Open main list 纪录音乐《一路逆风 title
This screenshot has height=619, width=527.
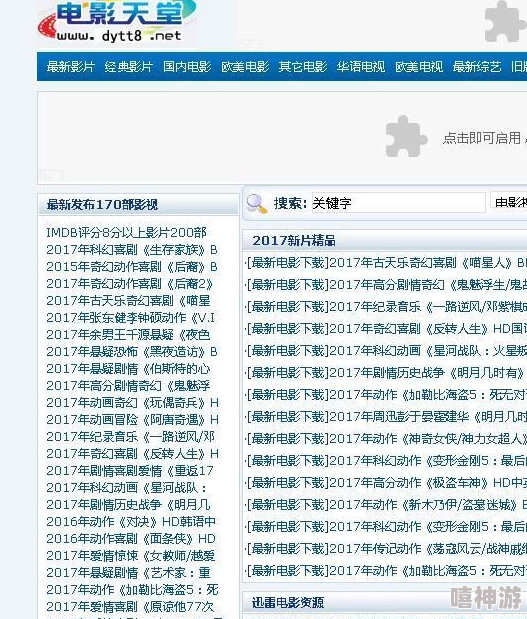tap(428, 307)
